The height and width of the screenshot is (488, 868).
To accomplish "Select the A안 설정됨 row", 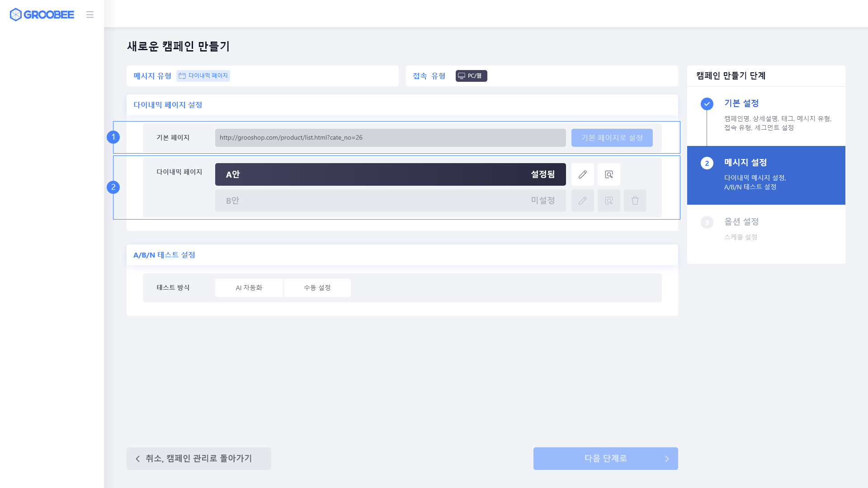I will [x=390, y=174].
